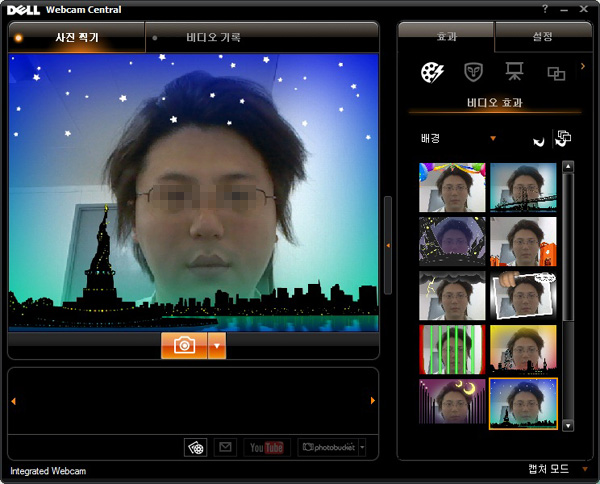Upload to Photobucket button
This screenshot has width=600, height=484.
(x=328, y=447)
